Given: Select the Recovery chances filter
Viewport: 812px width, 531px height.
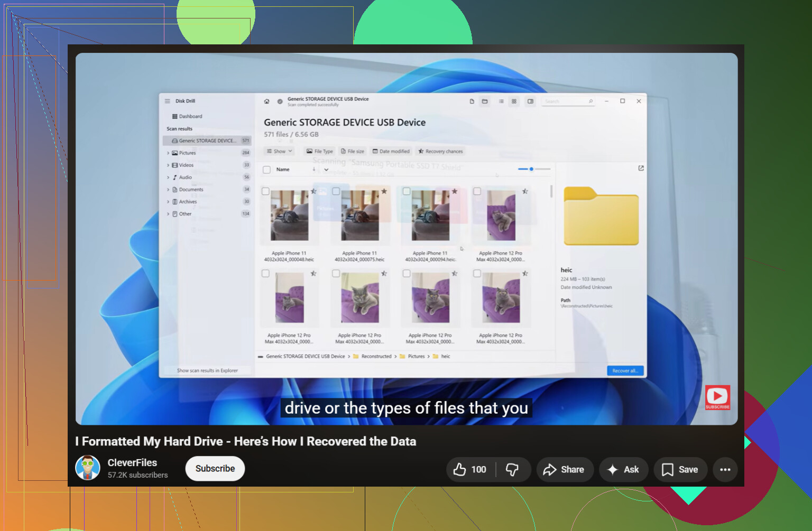Looking at the screenshot, I should point(440,151).
